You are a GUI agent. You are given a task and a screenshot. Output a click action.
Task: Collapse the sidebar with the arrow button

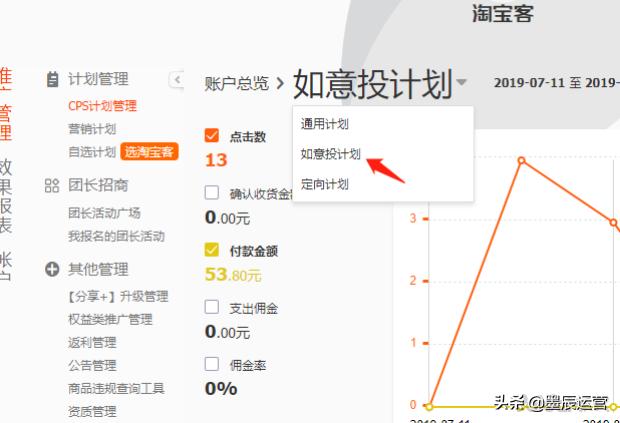177,79
